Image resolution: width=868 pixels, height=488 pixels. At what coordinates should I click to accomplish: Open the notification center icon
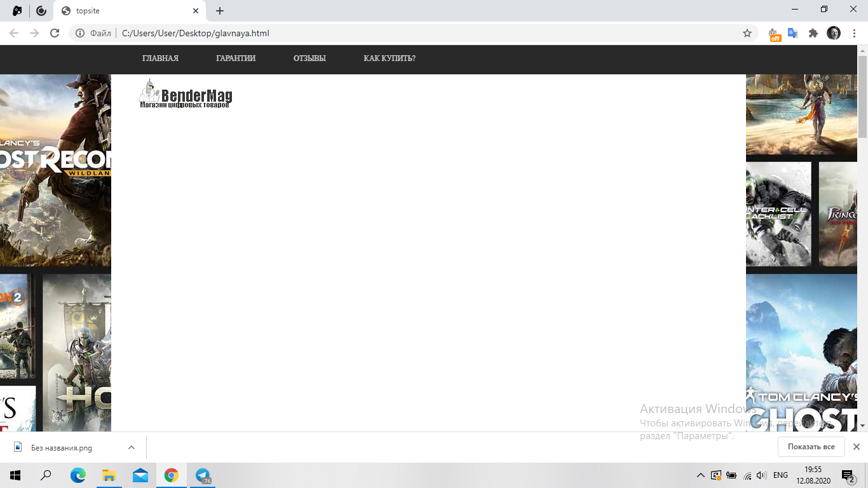point(848,475)
